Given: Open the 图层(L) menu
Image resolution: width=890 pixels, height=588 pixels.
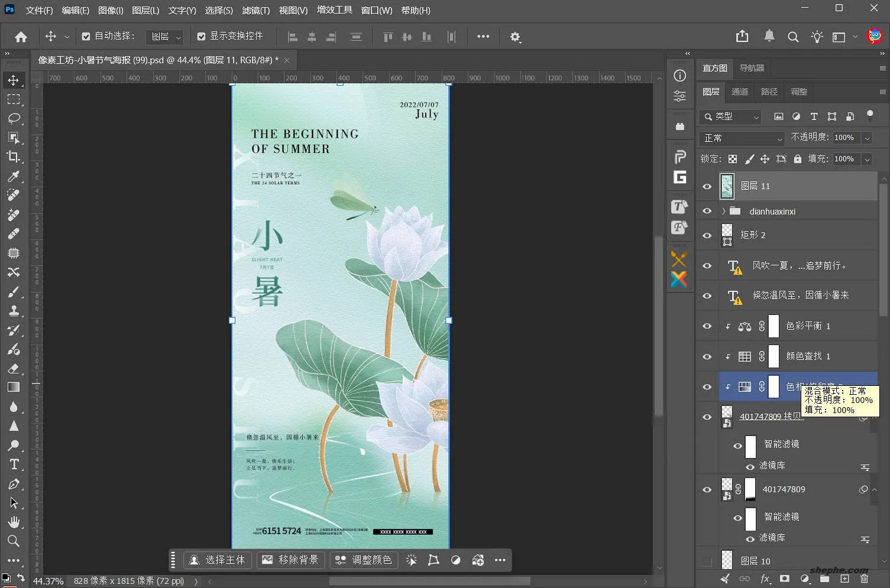Looking at the screenshot, I should (145, 11).
